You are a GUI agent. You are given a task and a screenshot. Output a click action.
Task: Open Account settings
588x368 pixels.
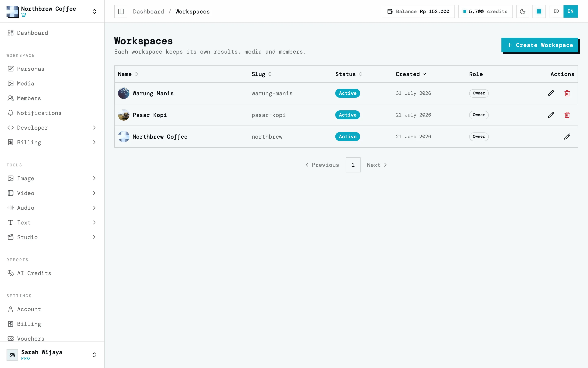tap(52, 309)
